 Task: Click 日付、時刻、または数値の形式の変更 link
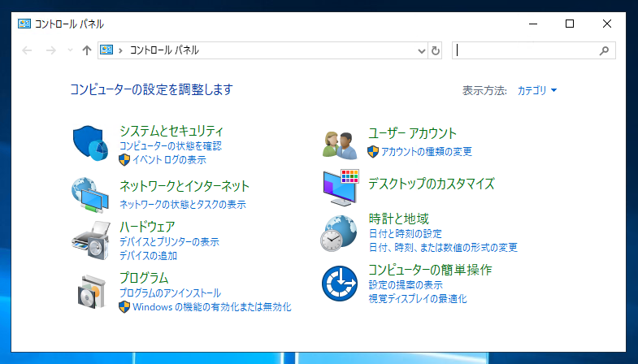pos(443,247)
